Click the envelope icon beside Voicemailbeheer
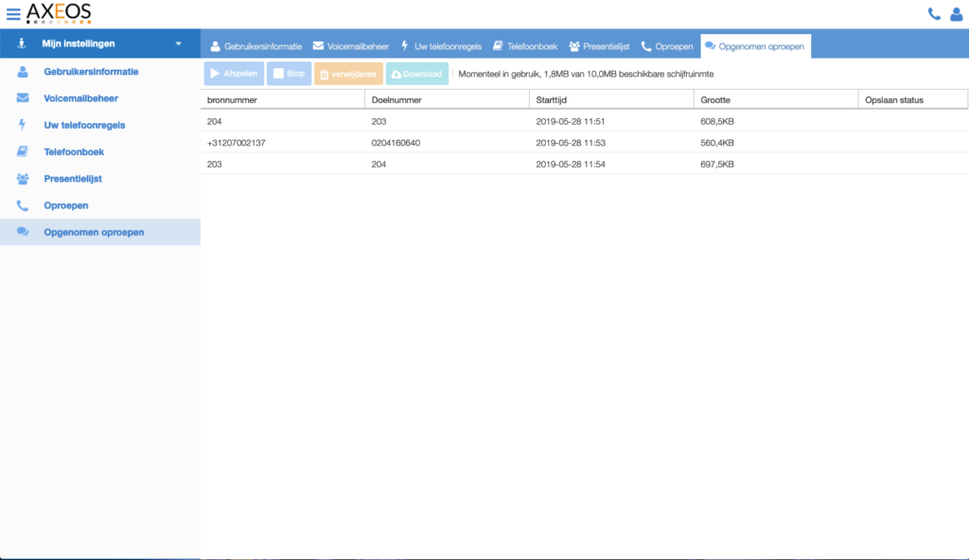The image size is (969, 560). pyautogui.click(x=22, y=97)
